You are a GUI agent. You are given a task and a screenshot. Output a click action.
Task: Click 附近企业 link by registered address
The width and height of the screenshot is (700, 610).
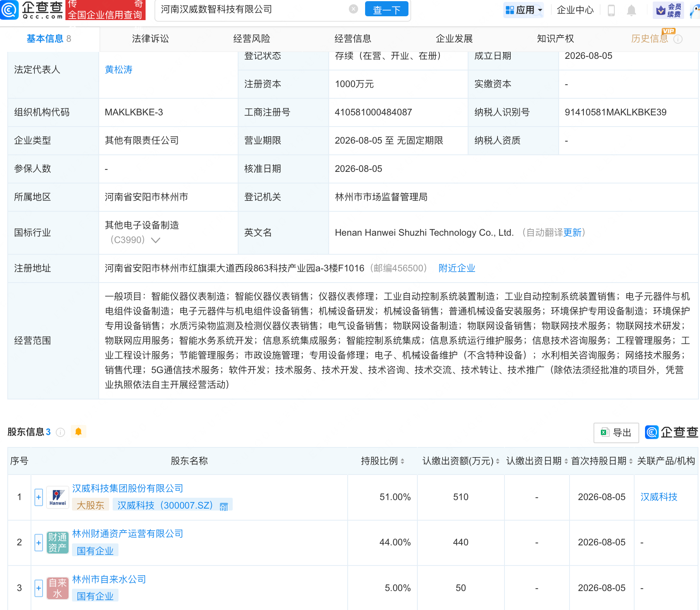(x=457, y=268)
